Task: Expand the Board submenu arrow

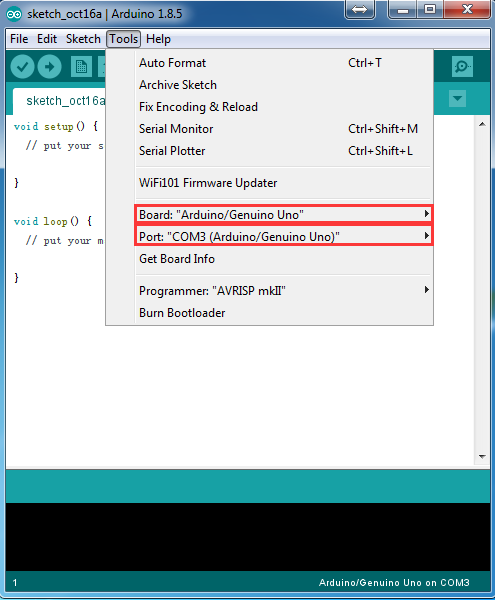Action: [x=427, y=214]
